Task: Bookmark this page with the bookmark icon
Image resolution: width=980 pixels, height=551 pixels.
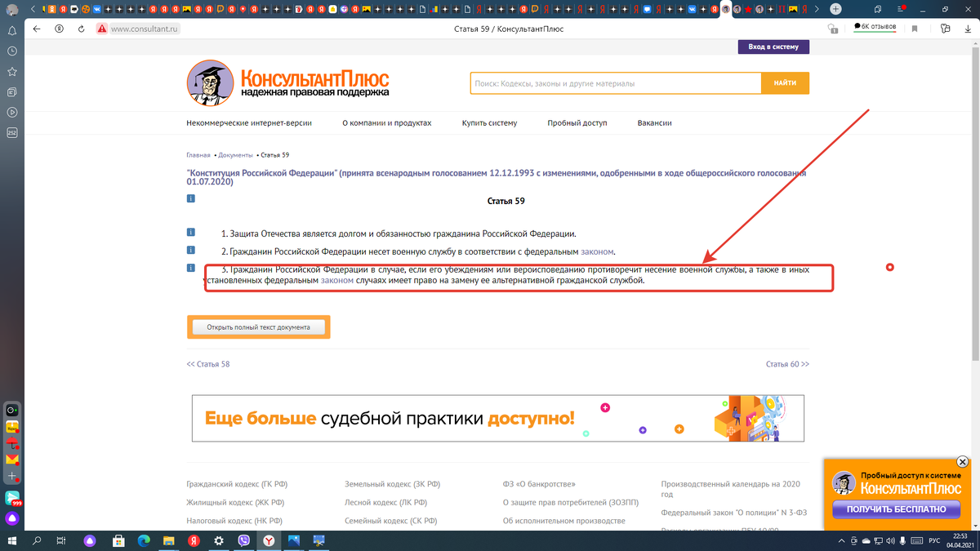Action: (914, 29)
